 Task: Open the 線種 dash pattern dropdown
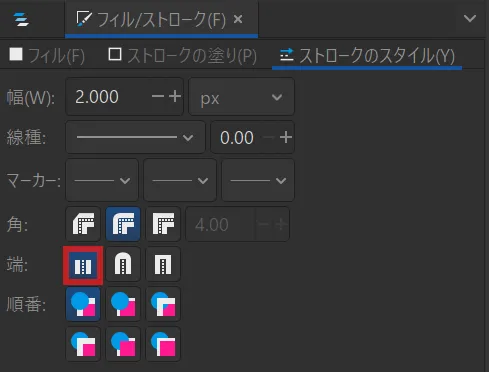135,137
